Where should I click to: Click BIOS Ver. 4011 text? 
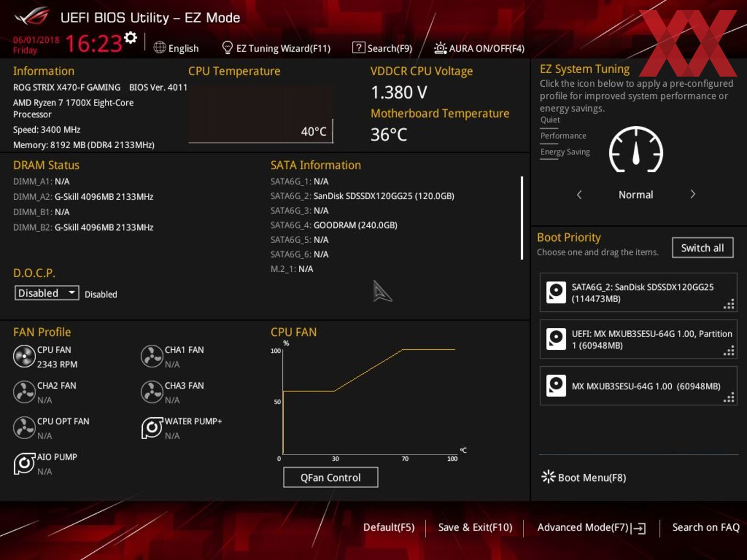pyautogui.click(x=158, y=87)
